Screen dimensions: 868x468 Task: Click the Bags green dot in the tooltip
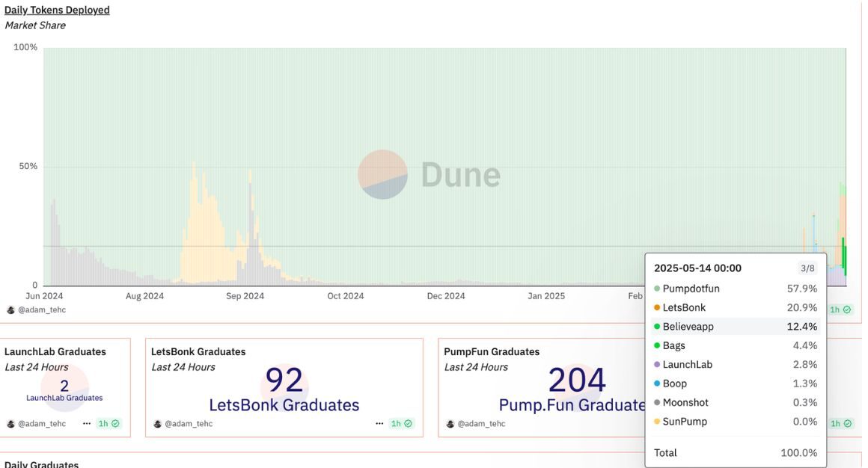click(x=657, y=345)
